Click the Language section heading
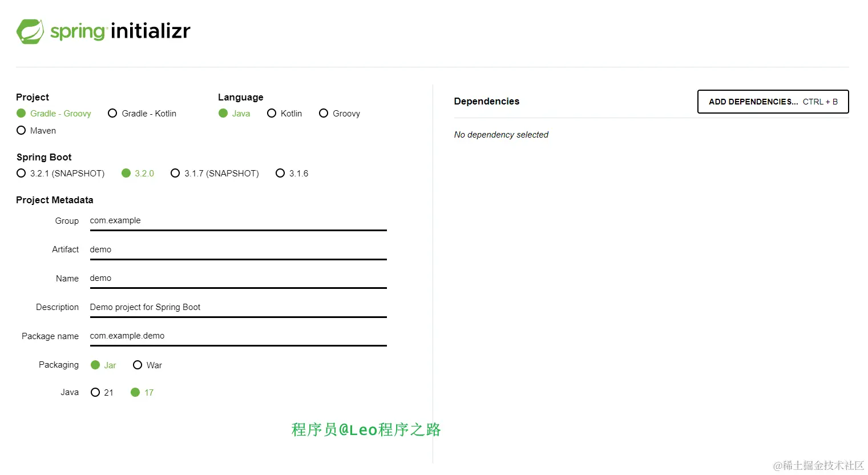The height and width of the screenshot is (475, 868). click(x=241, y=98)
